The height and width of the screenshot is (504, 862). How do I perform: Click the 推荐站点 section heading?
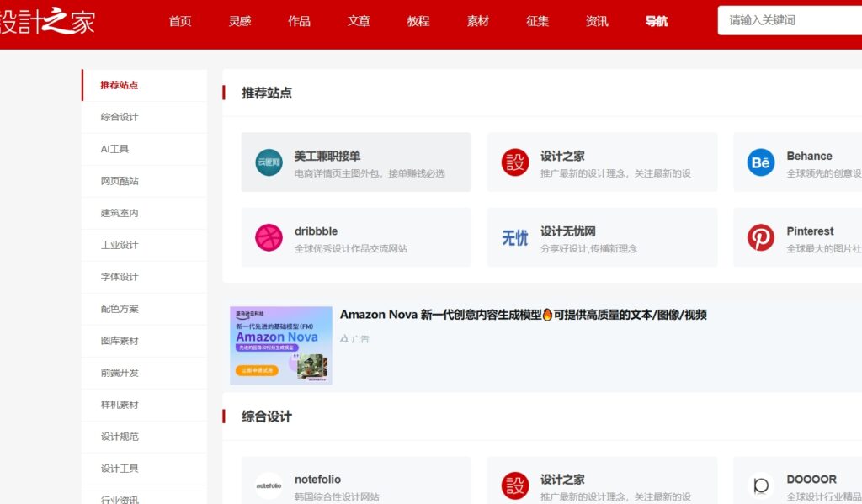[x=267, y=93]
